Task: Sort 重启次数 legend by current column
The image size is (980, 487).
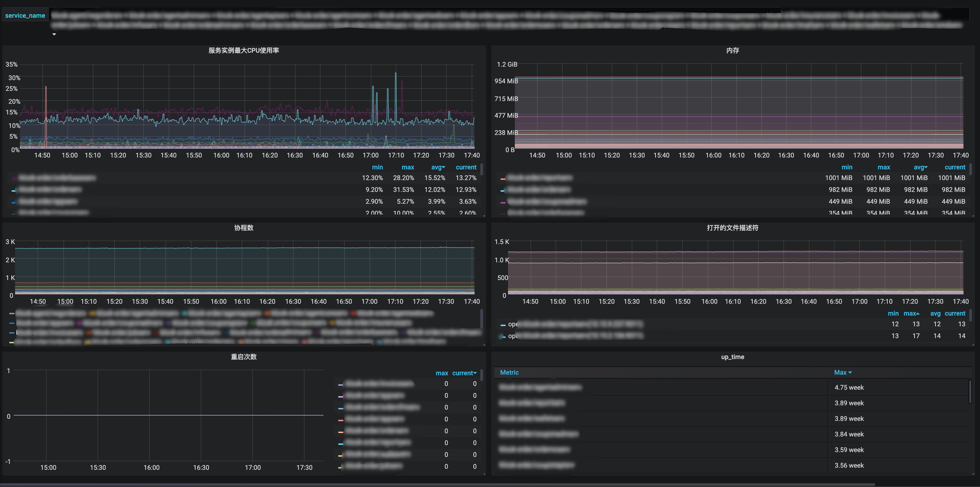Action: click(464, 373)
